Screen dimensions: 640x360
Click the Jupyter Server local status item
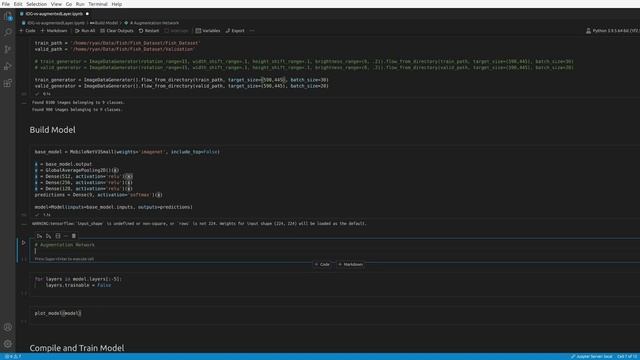click(591, 357)
